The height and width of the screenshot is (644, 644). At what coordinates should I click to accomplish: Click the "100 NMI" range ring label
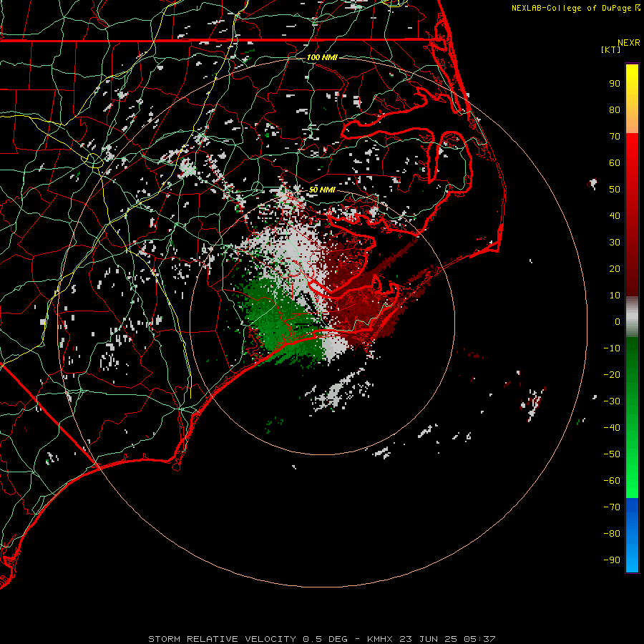pos(322,57)
